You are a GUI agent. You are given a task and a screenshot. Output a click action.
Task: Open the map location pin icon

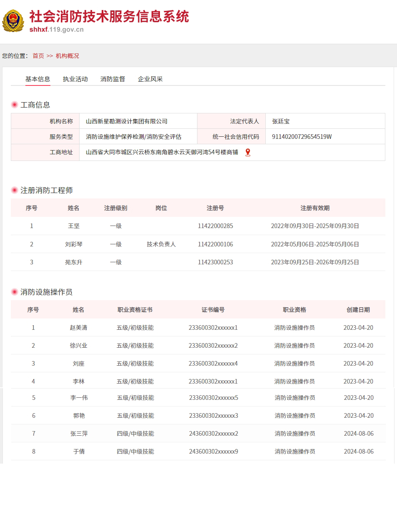[x=248, y=153]
